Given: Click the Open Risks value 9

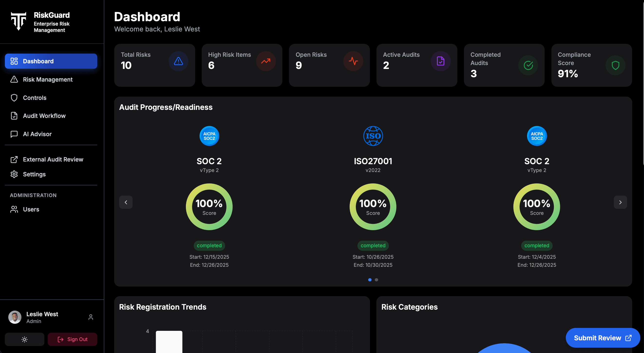Looking at the screenshot, I should point(299,66).
